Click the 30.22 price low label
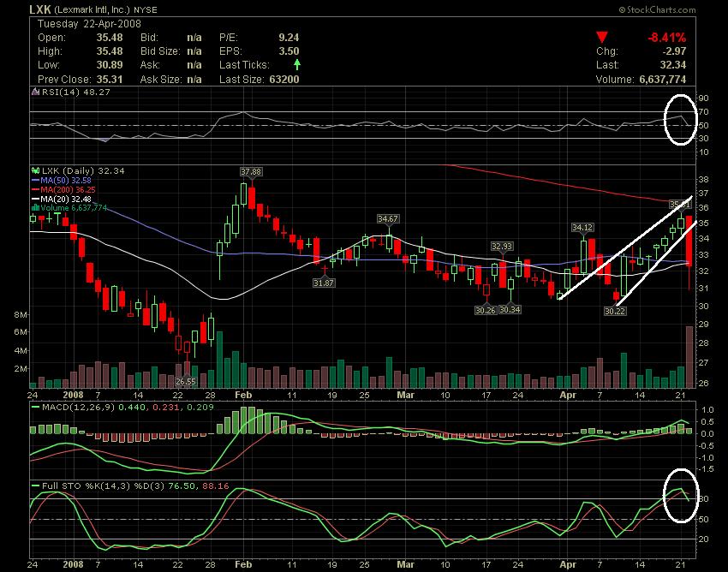This screenshot has height=572, width=728. point(615,311)
